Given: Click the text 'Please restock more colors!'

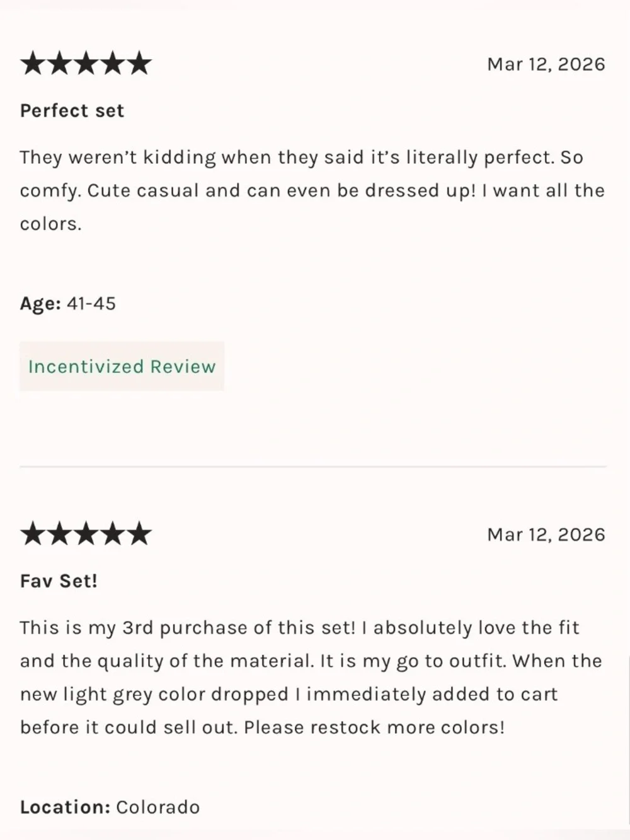Looking at the screenshot, I should (x=374, y=727).
